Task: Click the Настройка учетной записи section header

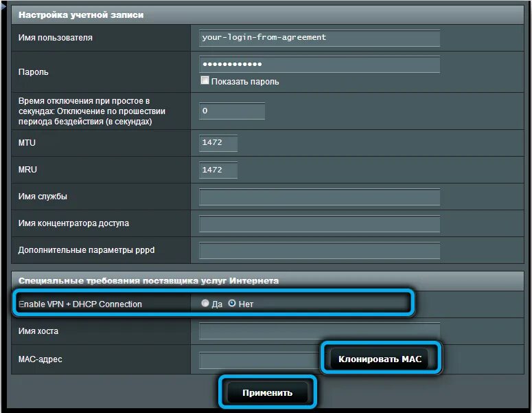Action: click(x=267, y=15)
